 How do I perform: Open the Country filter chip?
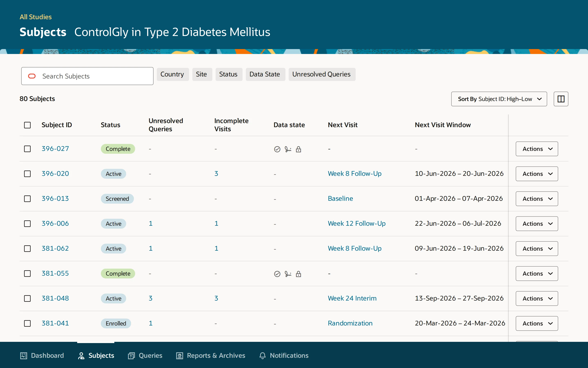[173, 74]
